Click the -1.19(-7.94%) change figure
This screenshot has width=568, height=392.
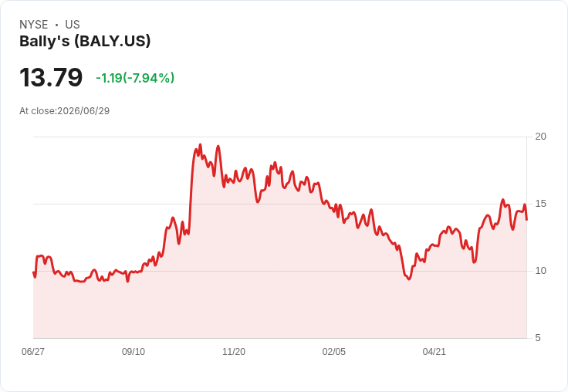point(135,78)
